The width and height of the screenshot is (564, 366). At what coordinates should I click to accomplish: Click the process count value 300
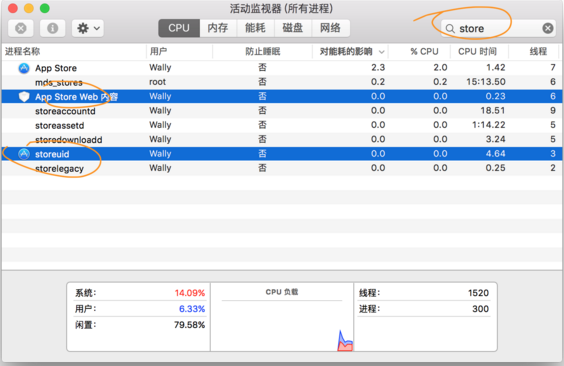point(481,309)
